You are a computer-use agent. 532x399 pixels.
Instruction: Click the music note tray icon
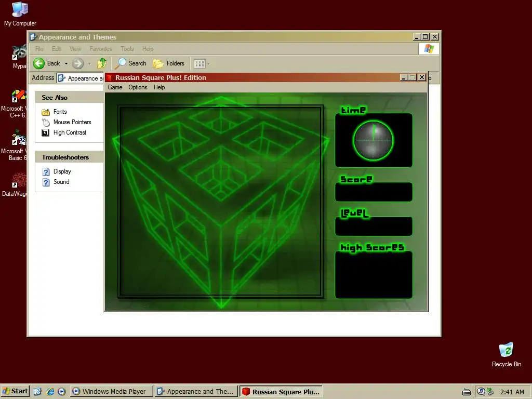pyautogui.click(x=481, y=392)
